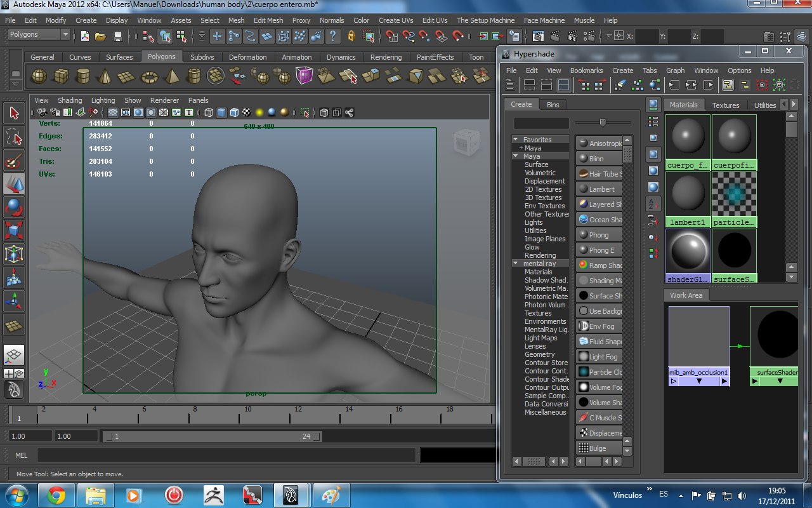
Task: Launch Google Chrome from the taskbar
Action: [57, 495]
